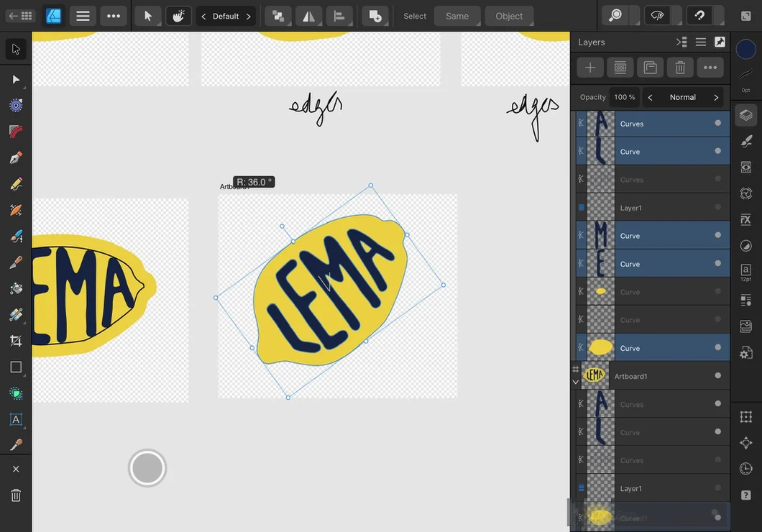
Task: Select the Artistic Text tool
Action: 16,419
